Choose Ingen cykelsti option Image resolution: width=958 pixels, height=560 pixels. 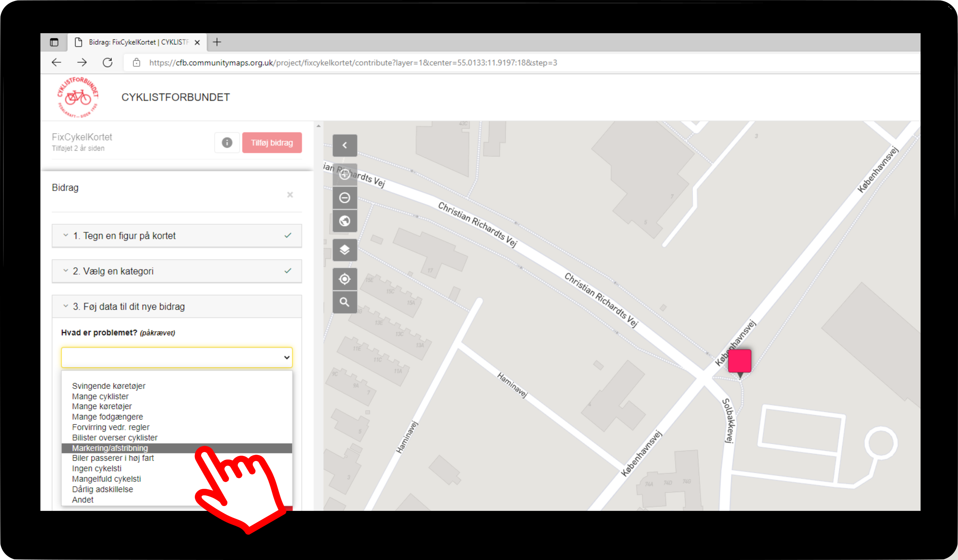click(96, 468)
